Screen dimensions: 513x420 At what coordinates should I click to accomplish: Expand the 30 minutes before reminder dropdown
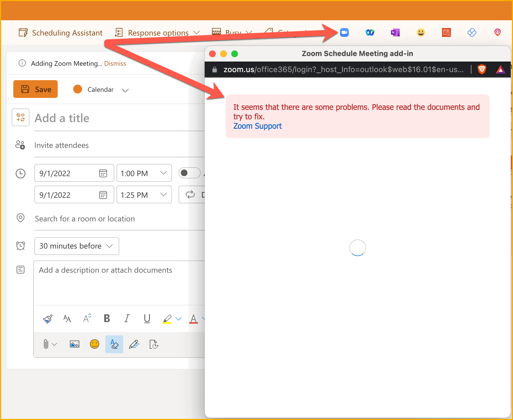(x=77, y=246)
